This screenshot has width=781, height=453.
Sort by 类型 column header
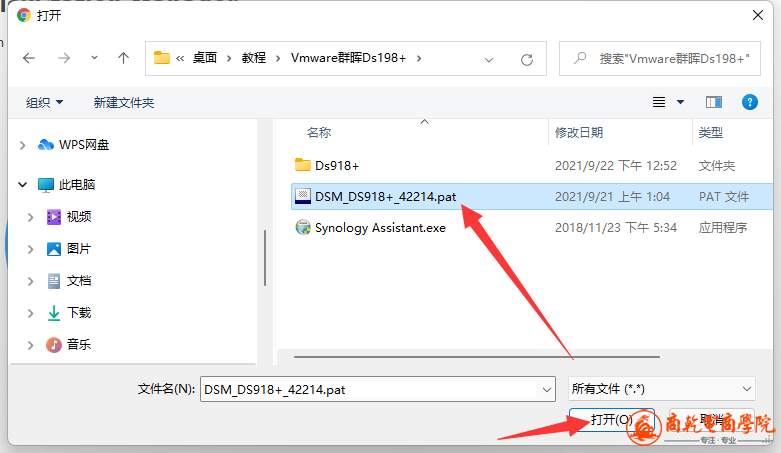tap(710, 133)
